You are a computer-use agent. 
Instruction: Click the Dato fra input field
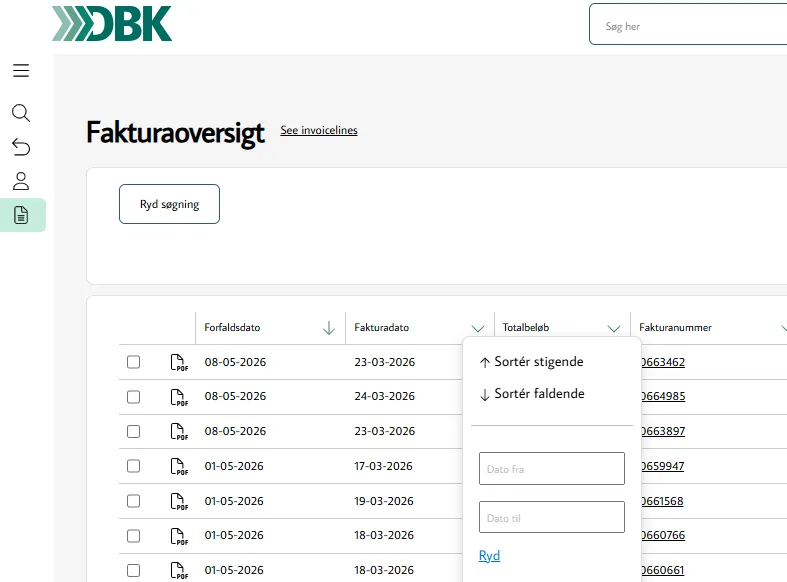tap(552, 469)
